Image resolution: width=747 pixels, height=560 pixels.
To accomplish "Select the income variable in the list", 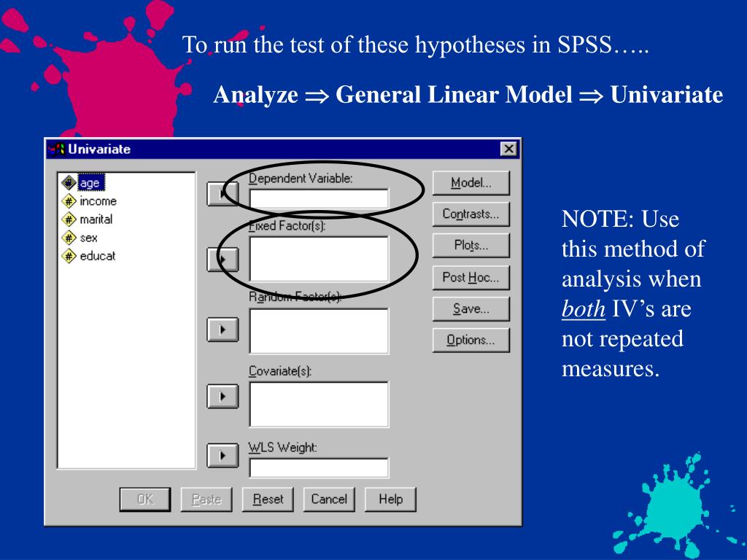I will (98, 201).
